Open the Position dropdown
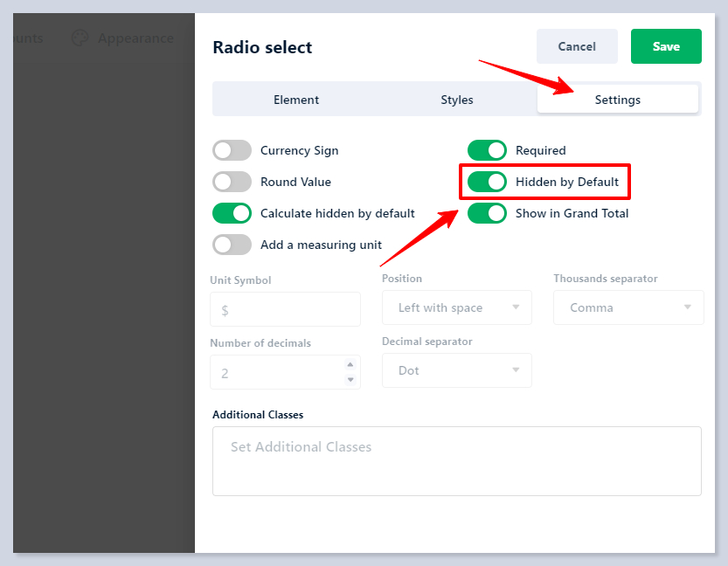Screen dimensions: 728x566 tap(457, 307)
